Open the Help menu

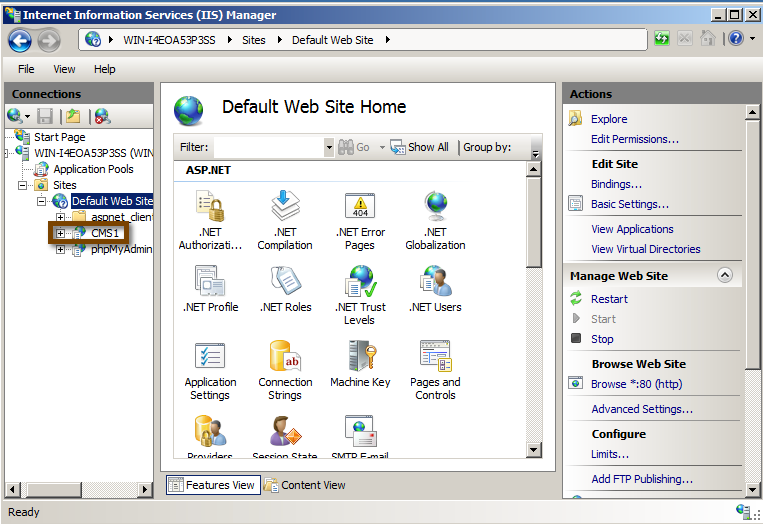[x=105, y=69]
